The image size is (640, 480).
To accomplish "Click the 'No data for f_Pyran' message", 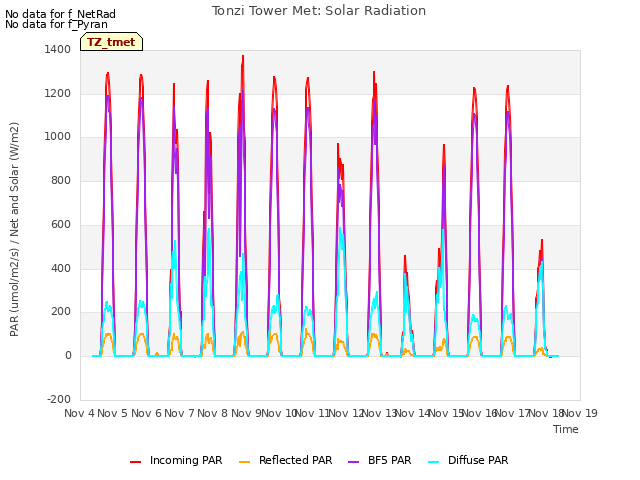I will coord(56,24).
